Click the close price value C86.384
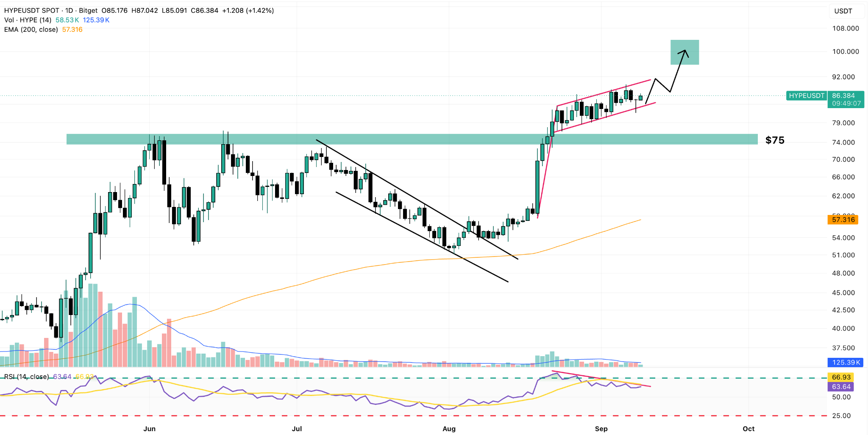 (x=204, y=11)
